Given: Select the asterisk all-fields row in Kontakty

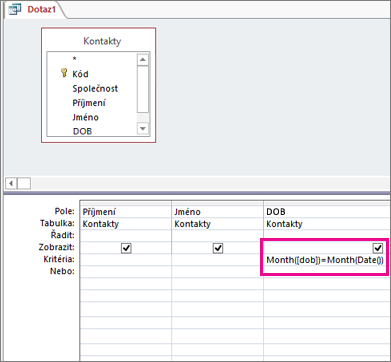Looking at the screenshot, I should click(75, 59).
